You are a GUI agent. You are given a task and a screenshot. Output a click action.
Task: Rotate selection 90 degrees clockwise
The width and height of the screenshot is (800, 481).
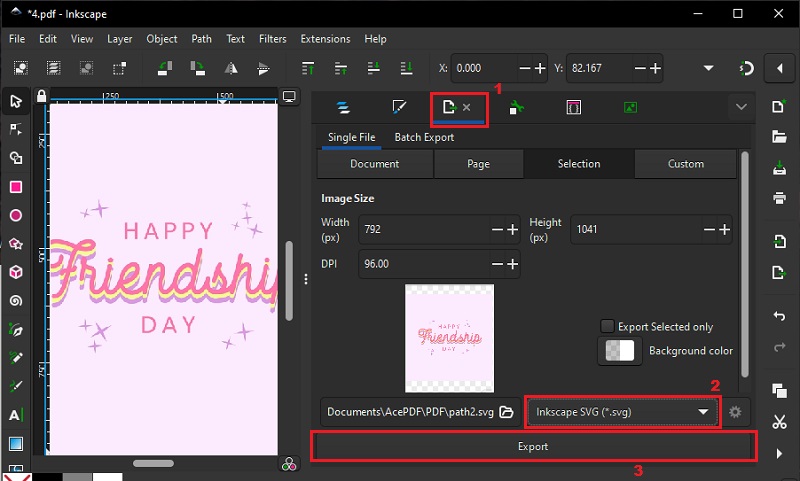(197, 68)
